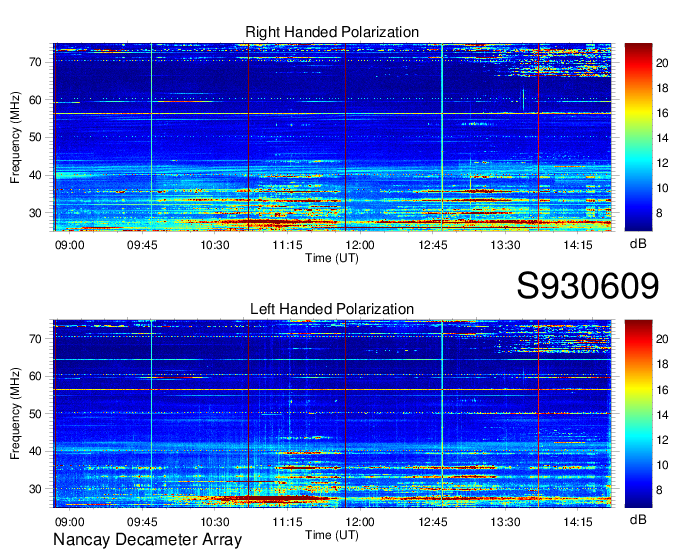Click the 09:45 tick label on the bottom plot

[142, 522]
